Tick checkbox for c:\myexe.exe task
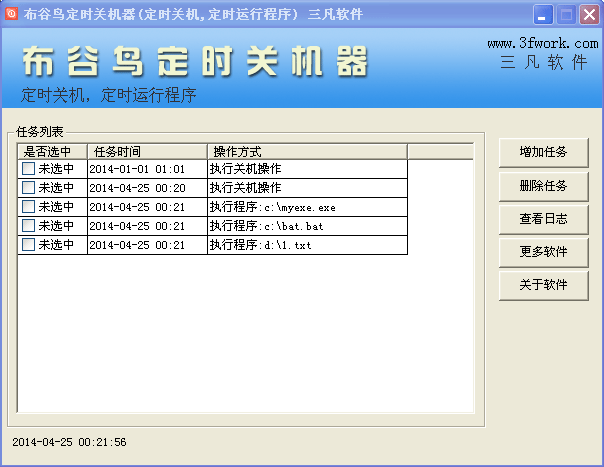This screenshot has width=604, height=467. (28, 207)
